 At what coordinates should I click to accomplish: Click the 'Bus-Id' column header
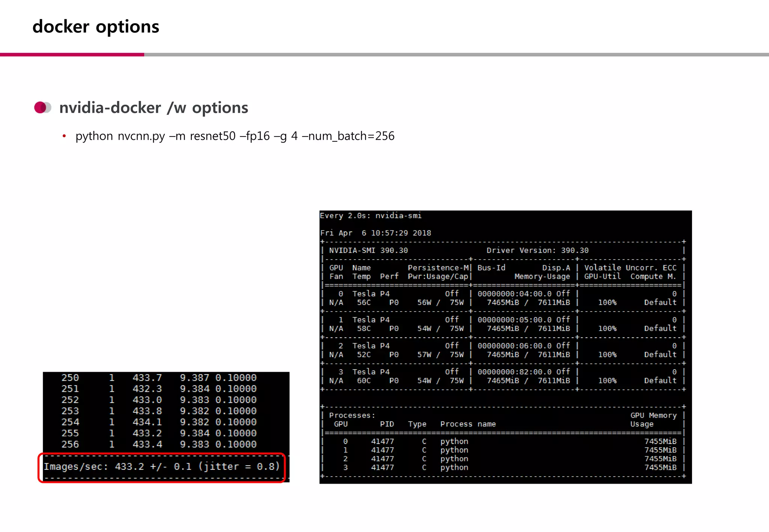[x=492, y=268]
